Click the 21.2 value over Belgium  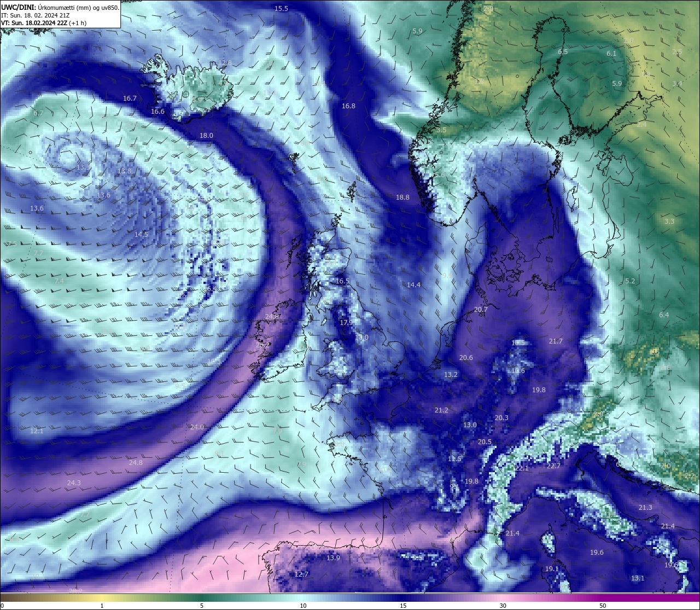pos(441,410)
